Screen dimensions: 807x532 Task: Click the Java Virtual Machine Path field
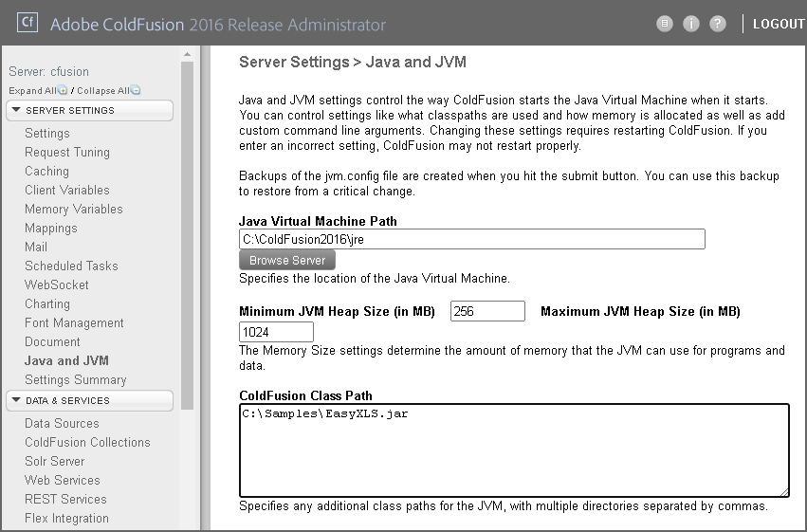(x=472, y=239)
